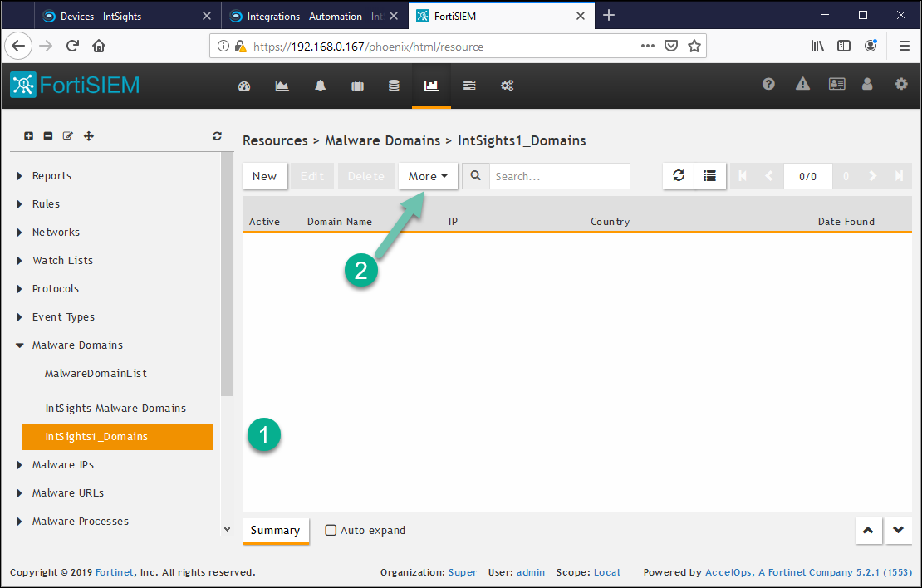Click the New button
The height and width of the screenshot is (588, 922).
264,176
